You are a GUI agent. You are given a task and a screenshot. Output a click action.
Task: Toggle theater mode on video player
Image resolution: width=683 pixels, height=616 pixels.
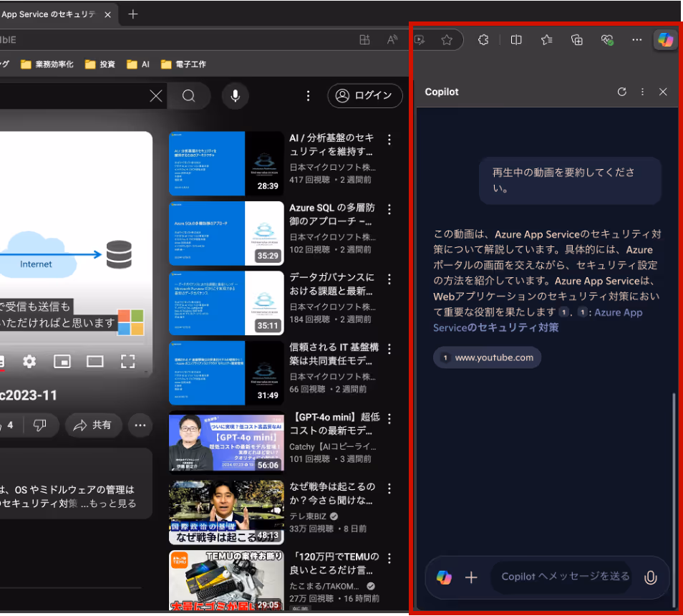[95, 361]
